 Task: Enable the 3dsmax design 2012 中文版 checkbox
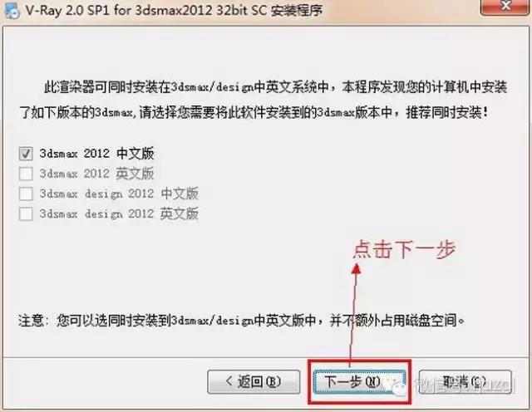point(26,194)
